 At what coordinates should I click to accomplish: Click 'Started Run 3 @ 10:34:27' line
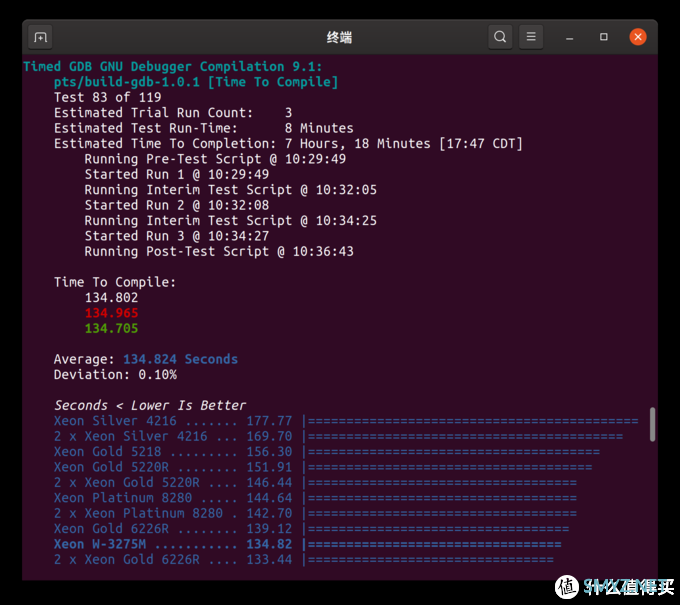tap(177, 236)
